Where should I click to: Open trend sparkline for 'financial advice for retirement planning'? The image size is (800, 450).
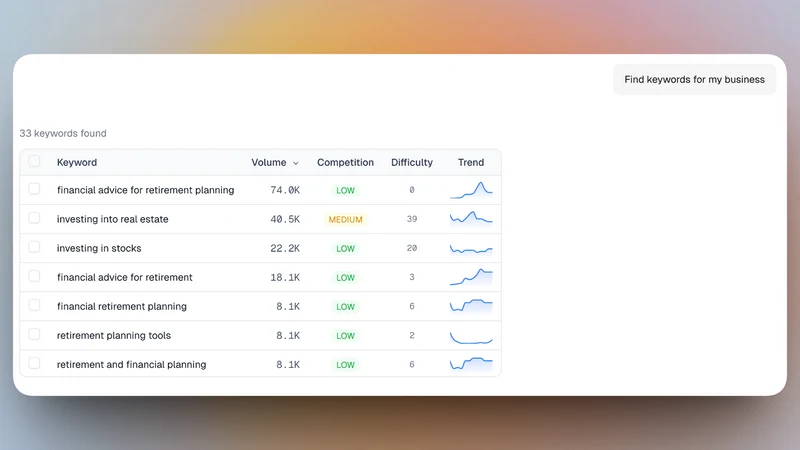(471, 190)
